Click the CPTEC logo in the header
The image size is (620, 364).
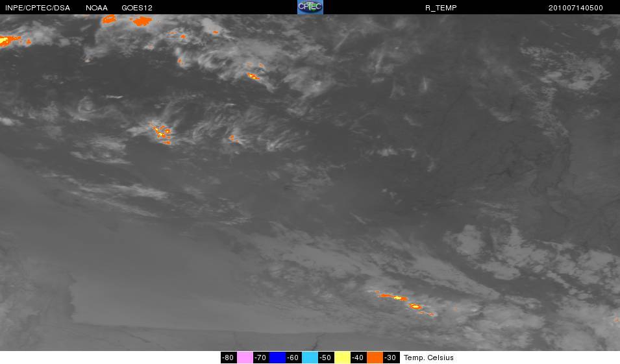point(310,7)
